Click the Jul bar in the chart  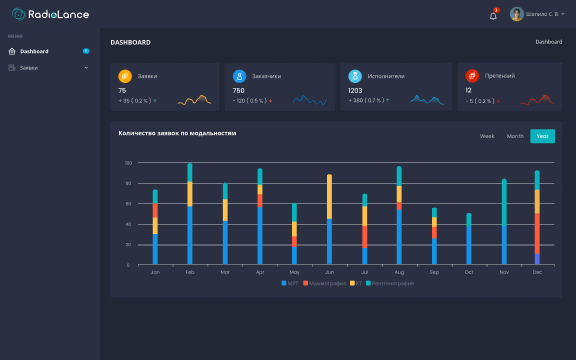[x=364, y=229]
